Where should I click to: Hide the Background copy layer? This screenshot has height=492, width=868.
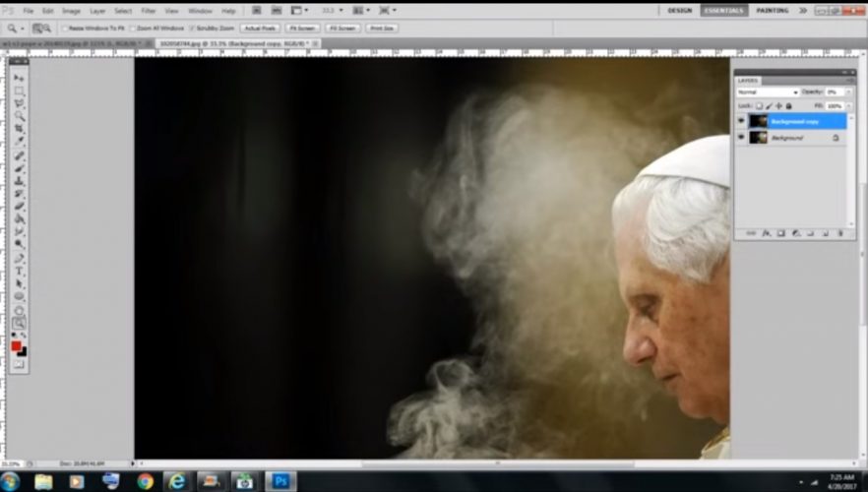(740, 121)
